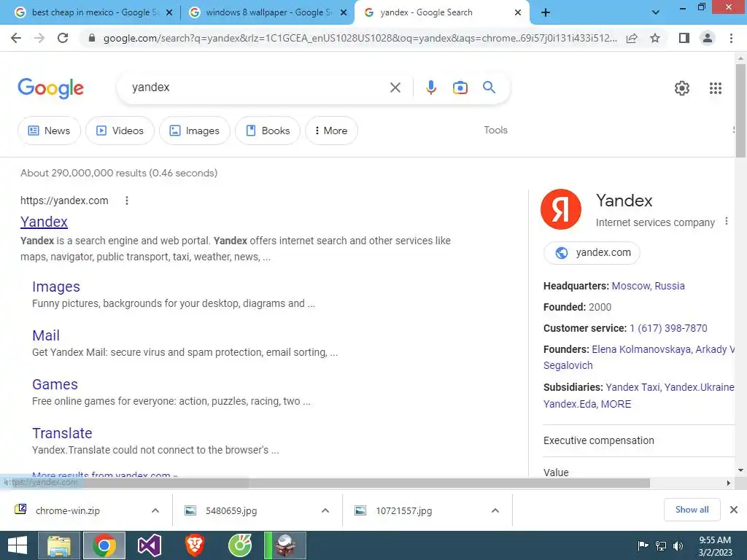Expand Executive compensation section
Screen dimensions: 747x560
click(639, 440)
